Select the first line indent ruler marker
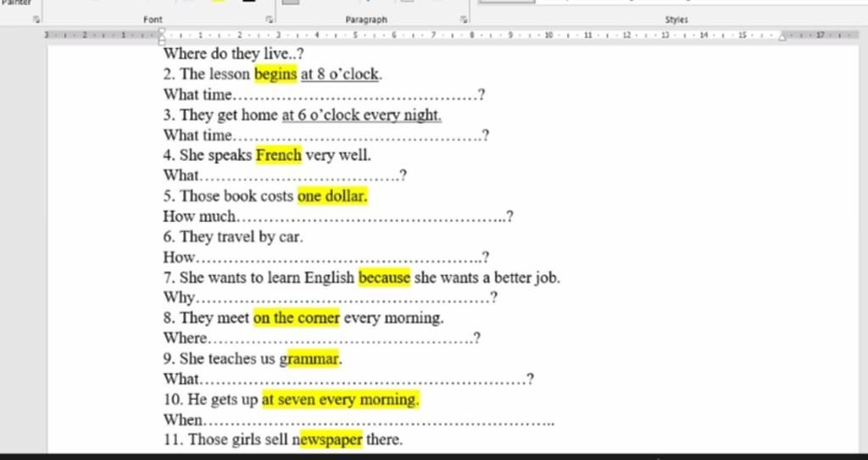868x460 pixels. [x=162, y=31]
